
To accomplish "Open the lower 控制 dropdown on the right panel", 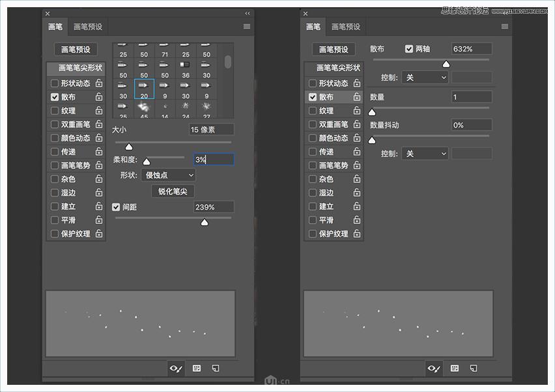I will tap(424, 154).
